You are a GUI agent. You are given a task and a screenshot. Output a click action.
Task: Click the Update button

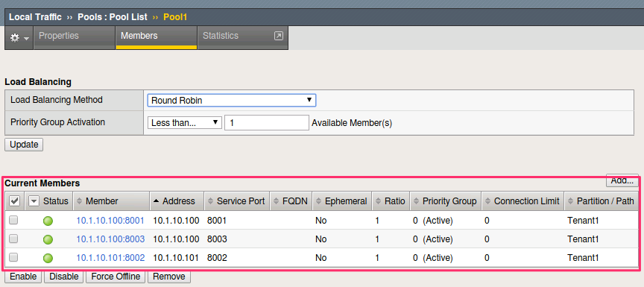click(24, 145)
